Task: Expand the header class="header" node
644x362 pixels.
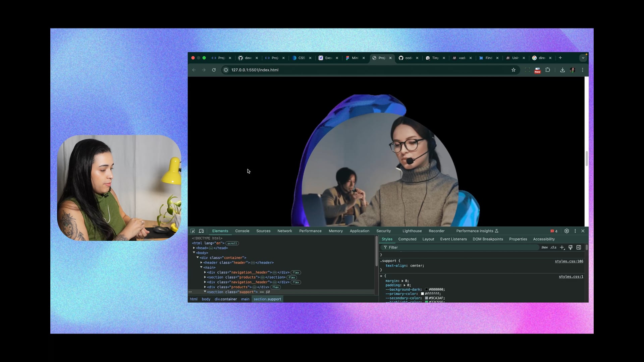Action: (x=201, y=262)
